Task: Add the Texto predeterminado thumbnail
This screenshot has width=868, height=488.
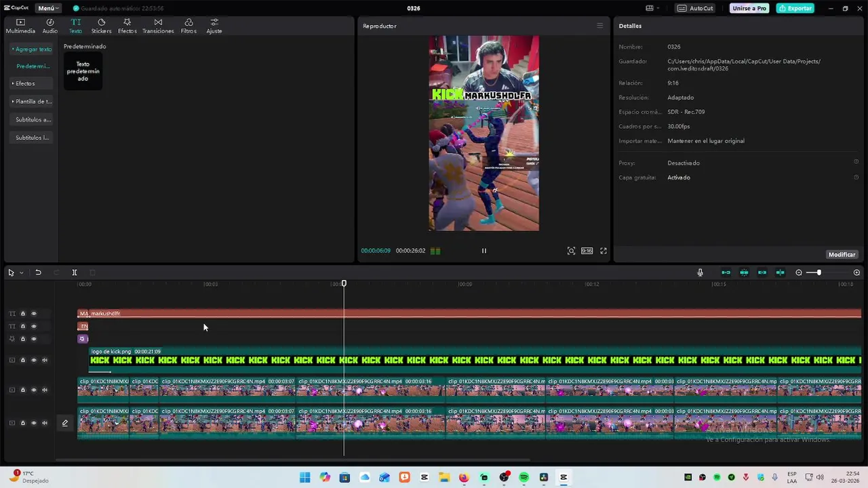Action: pyautogui.click(x=83, y=71)
